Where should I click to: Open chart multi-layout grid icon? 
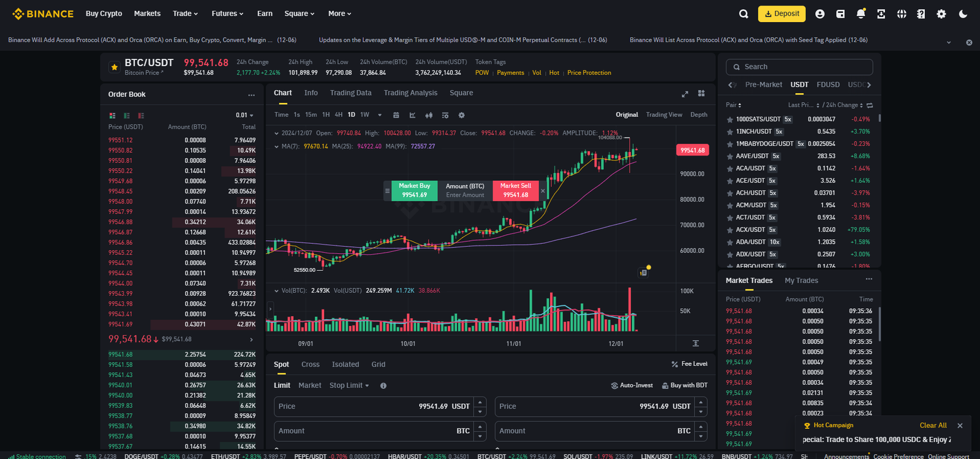(701, 93)
